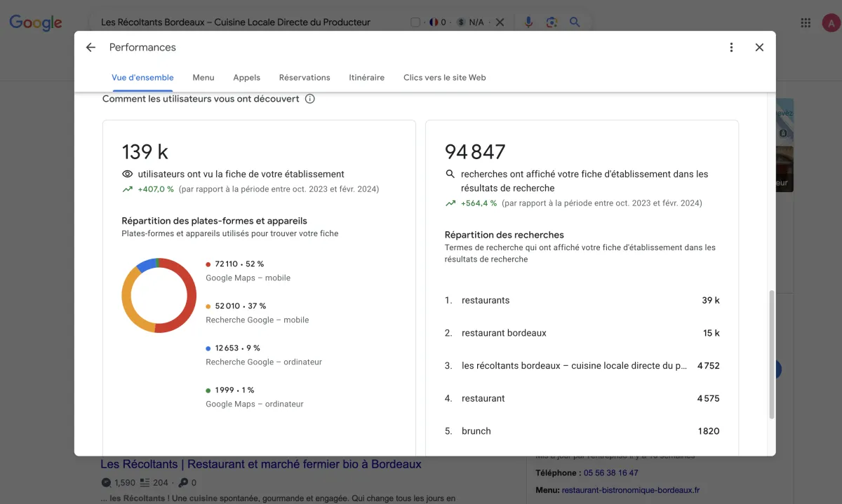Image resolution: width=842 pixels, height=504 pixels.
Task: Click the 'Google Maps – mobile' legend label
Action: click(248, 278)
